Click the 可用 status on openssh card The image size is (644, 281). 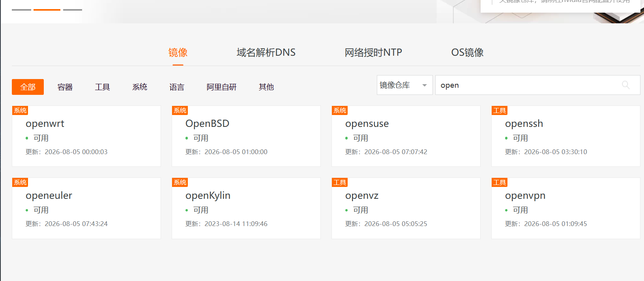(520, 138)
